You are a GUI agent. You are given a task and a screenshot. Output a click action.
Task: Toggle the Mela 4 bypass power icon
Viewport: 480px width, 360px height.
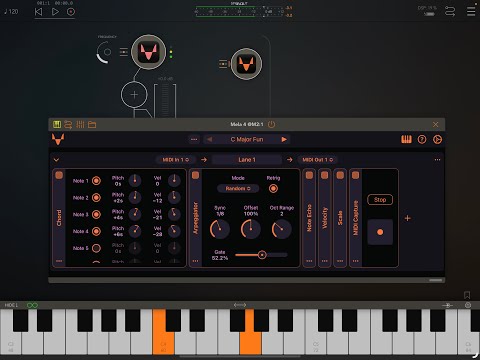(x=272, y=124)
